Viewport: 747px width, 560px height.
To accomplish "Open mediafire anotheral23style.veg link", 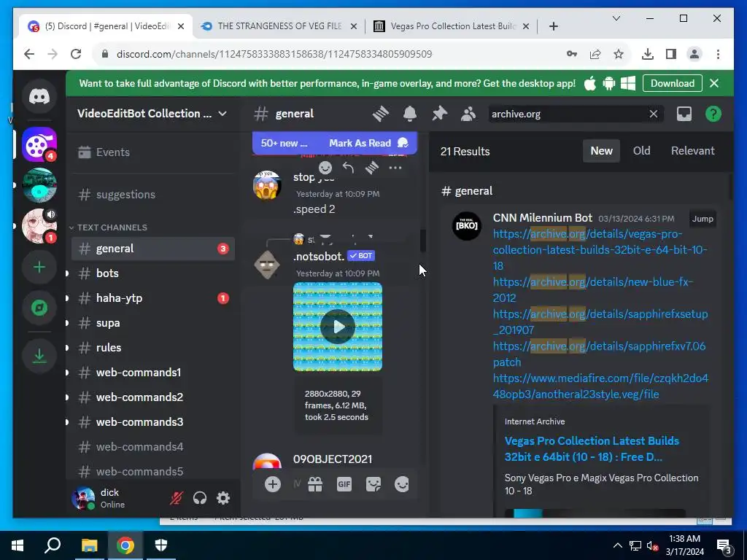I will [600, 386].
